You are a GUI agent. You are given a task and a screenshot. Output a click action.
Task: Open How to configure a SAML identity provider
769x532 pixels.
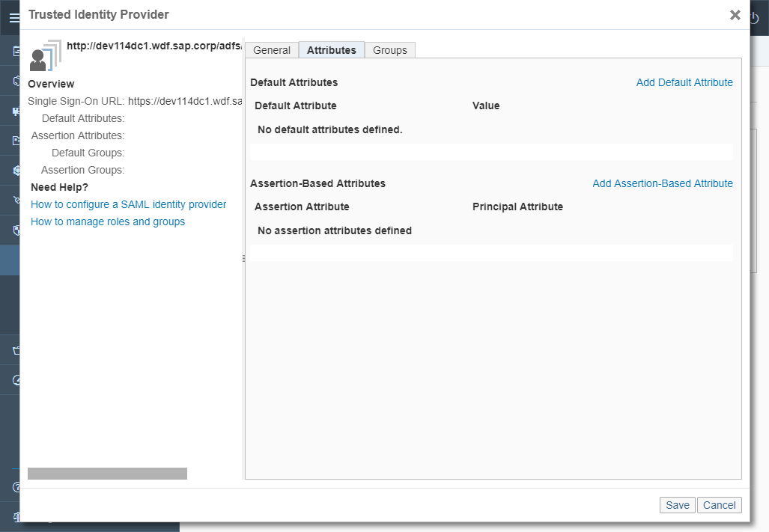(128, 204)
